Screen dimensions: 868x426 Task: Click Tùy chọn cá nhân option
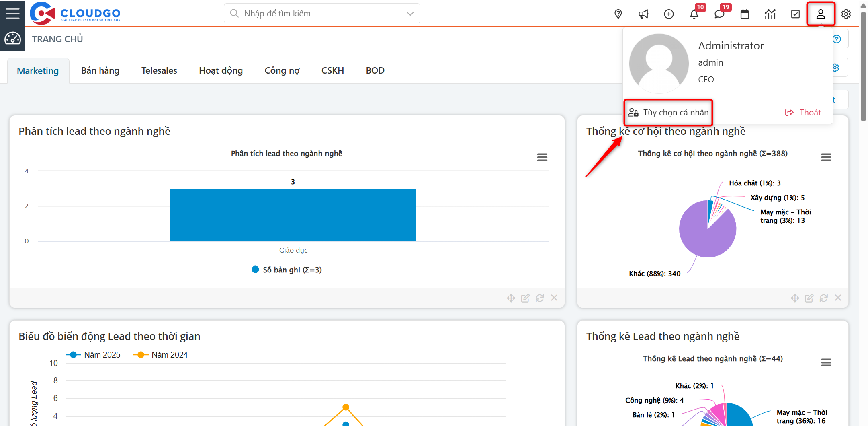669,113
